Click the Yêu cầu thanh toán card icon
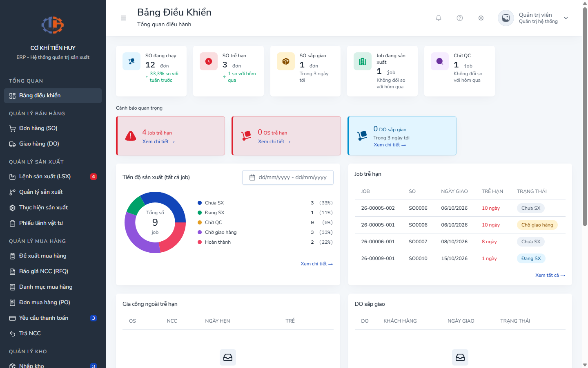588x368 pixels. click(13, 318)
